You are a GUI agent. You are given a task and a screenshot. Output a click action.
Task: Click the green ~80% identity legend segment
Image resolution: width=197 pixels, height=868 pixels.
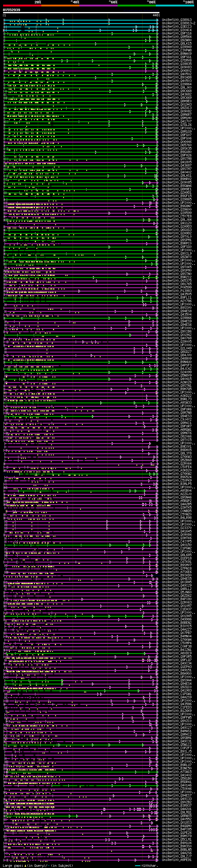[137, 6]
